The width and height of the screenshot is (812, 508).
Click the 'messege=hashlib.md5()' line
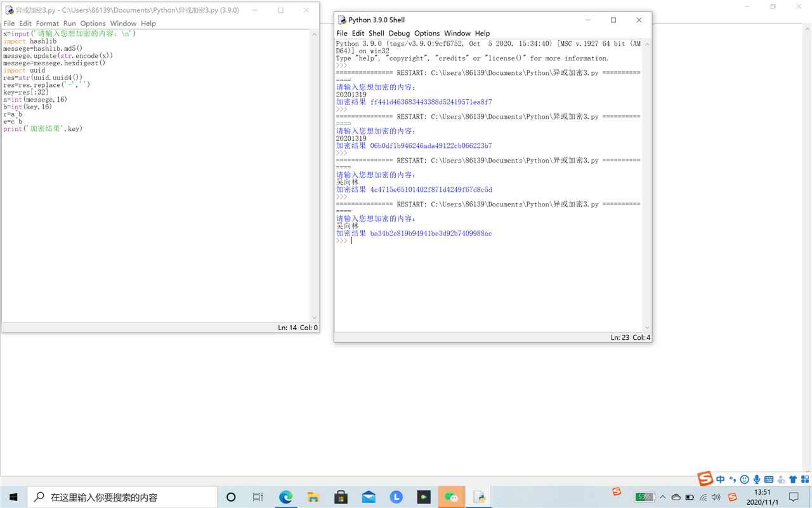coord(43,48)
